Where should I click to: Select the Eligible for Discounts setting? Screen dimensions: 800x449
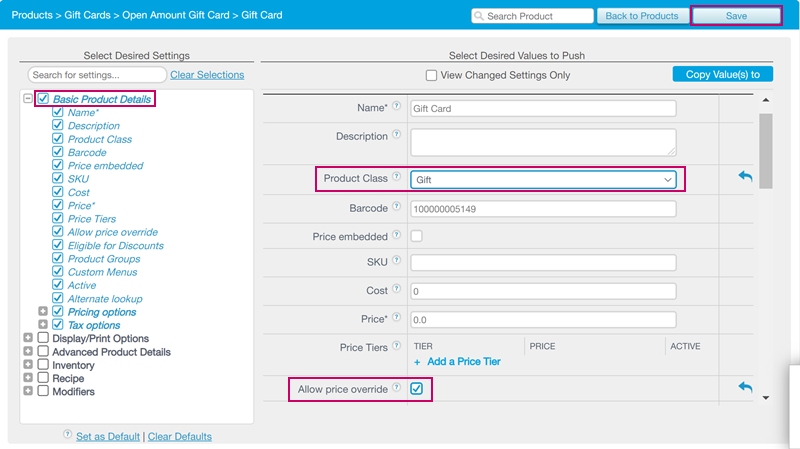[x=115, y=245]
